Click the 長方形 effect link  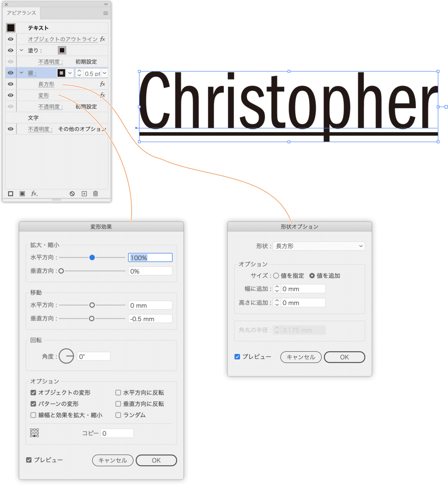pyautogui.click(x=46, y=84)
